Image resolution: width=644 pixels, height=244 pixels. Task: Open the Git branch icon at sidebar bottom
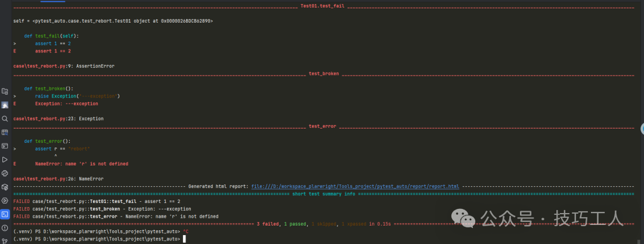point(5,240)
